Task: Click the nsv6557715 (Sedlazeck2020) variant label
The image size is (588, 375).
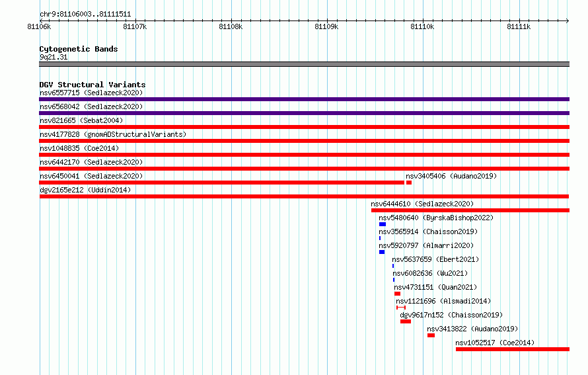Action: pyautogui.click(x=91, y=93)
